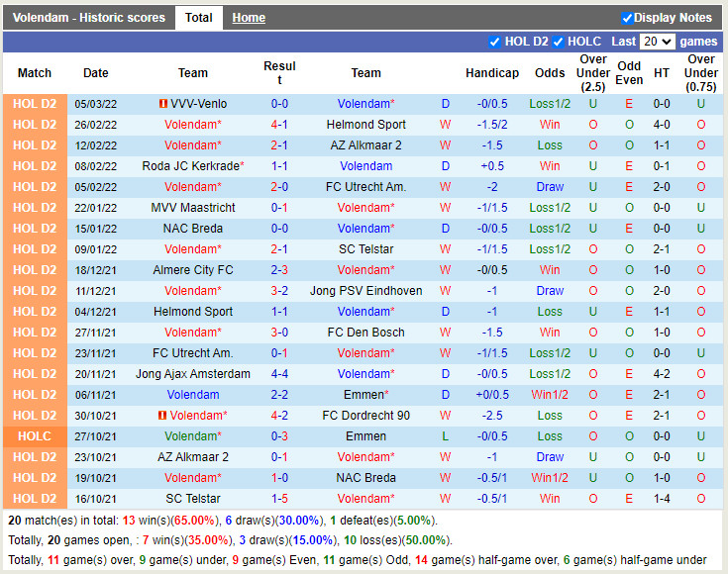Click the Handicap column header
This screenshot has height=574, width=728.
click(x=492, y=73)
